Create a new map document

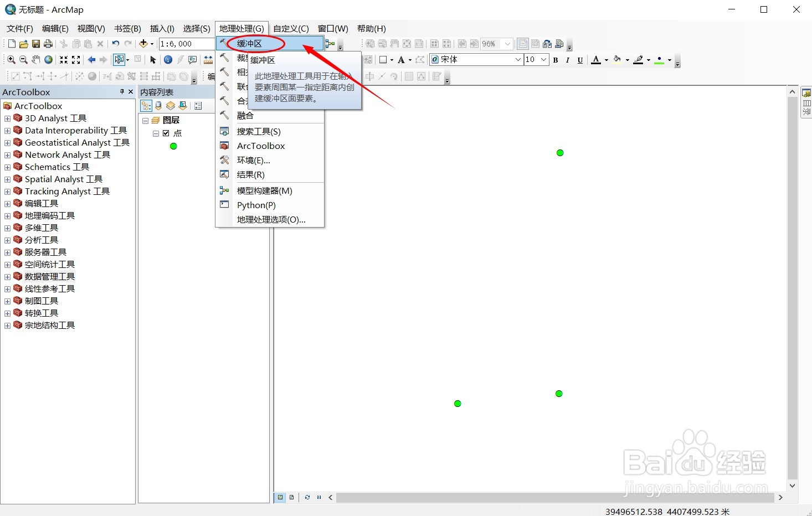coord(12,44)
